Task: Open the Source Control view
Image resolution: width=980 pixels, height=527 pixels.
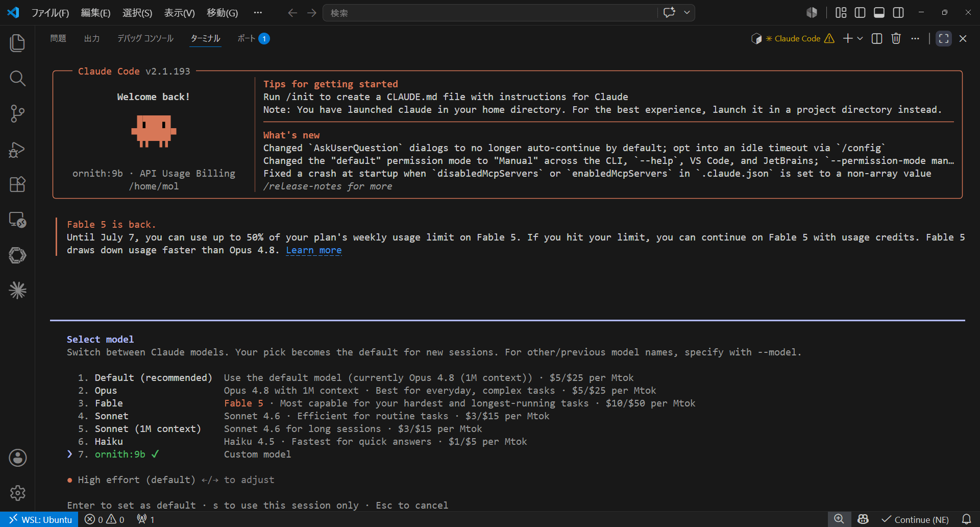Action: (x=17, y=113)
